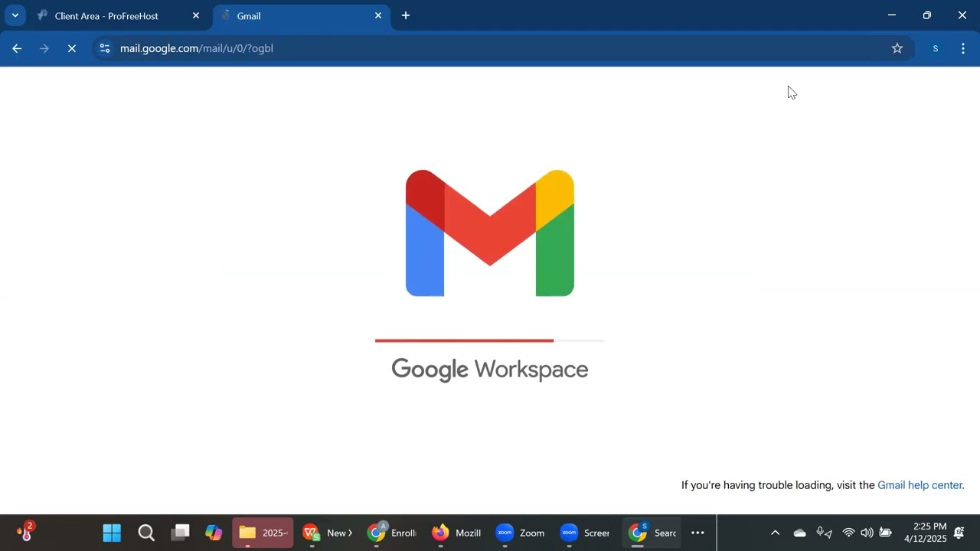
Task: Open taskbar Search
Action: coord(146,533)
